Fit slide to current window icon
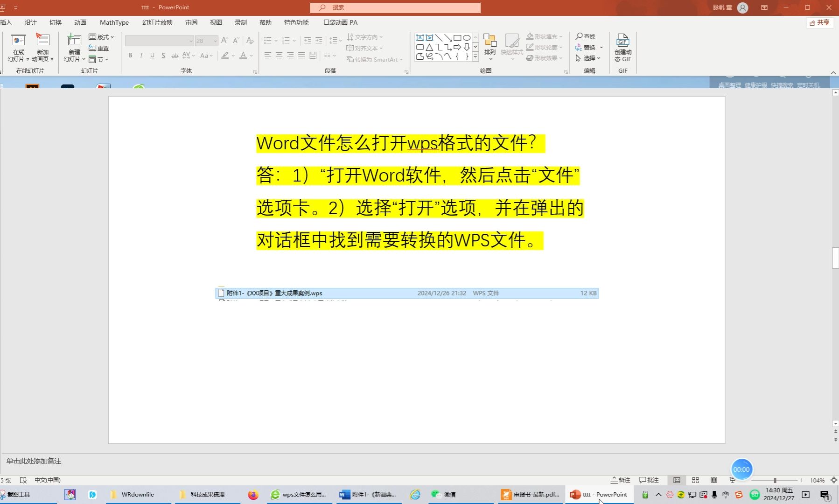 (834, 480)
